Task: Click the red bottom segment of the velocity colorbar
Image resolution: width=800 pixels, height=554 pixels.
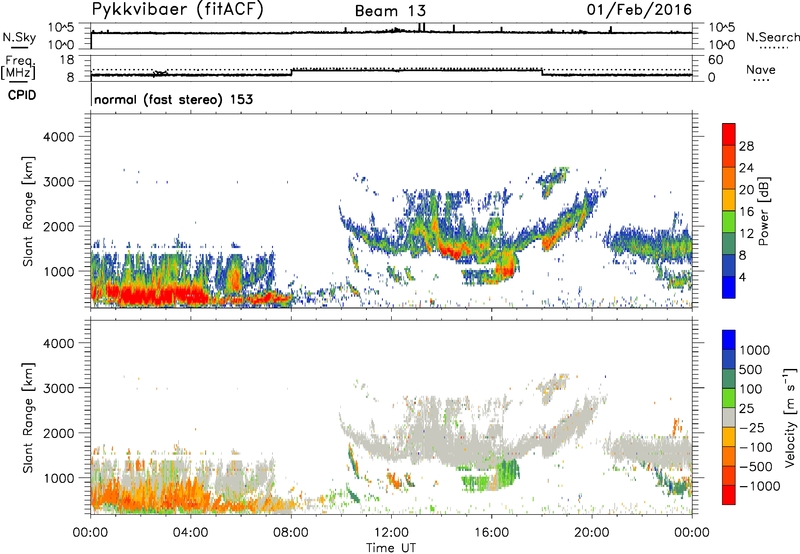Action: [x=729, y=495]
